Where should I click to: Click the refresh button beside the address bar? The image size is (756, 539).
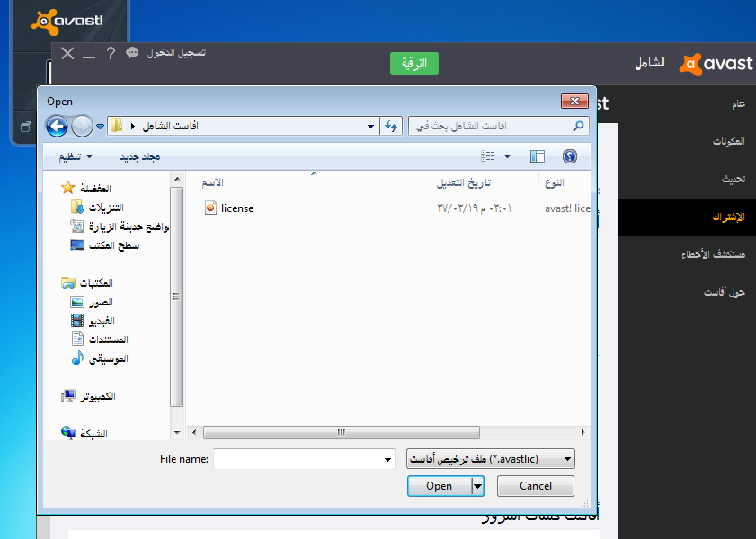[391, 126]
